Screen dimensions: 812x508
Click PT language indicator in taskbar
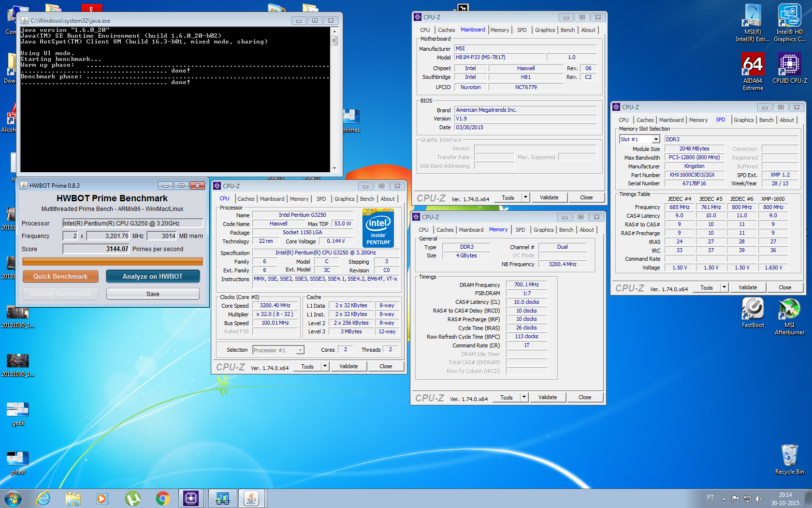coord(710,497)
